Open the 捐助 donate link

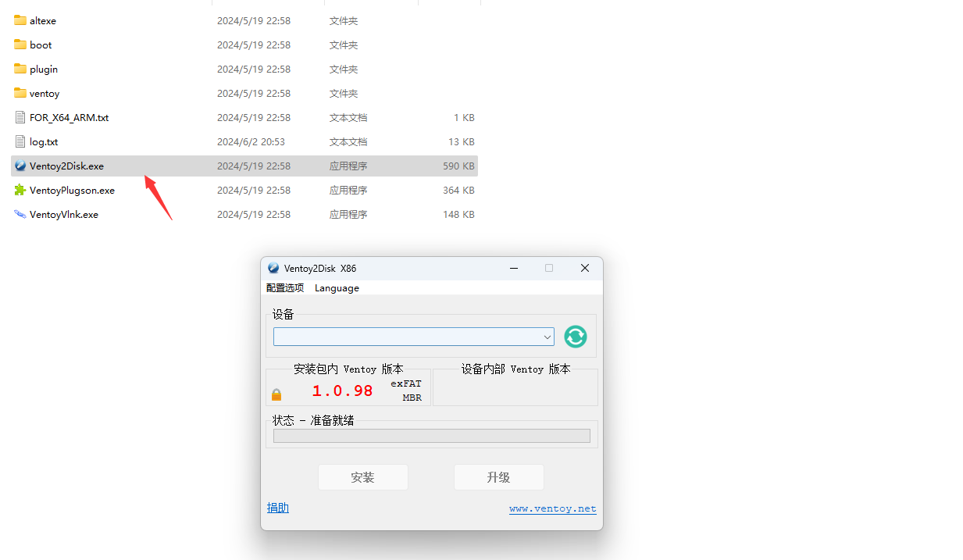[x=278, y=508]
